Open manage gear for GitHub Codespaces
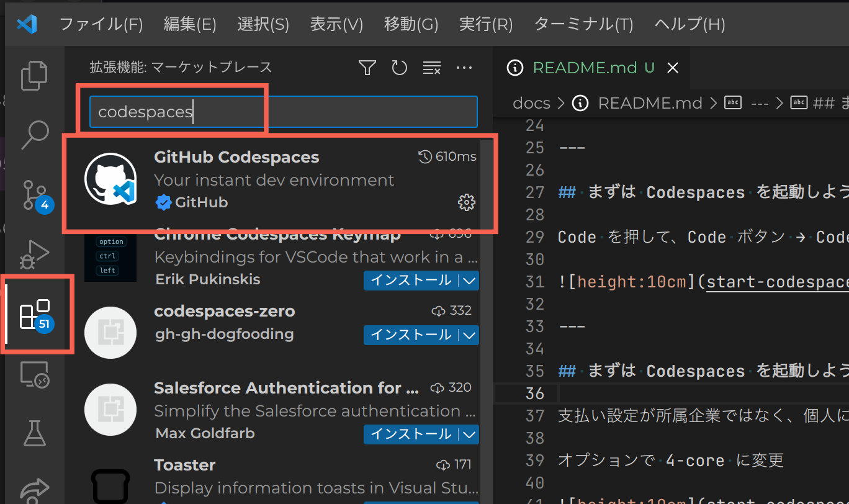The image size is (849, 504). point(466,202)
